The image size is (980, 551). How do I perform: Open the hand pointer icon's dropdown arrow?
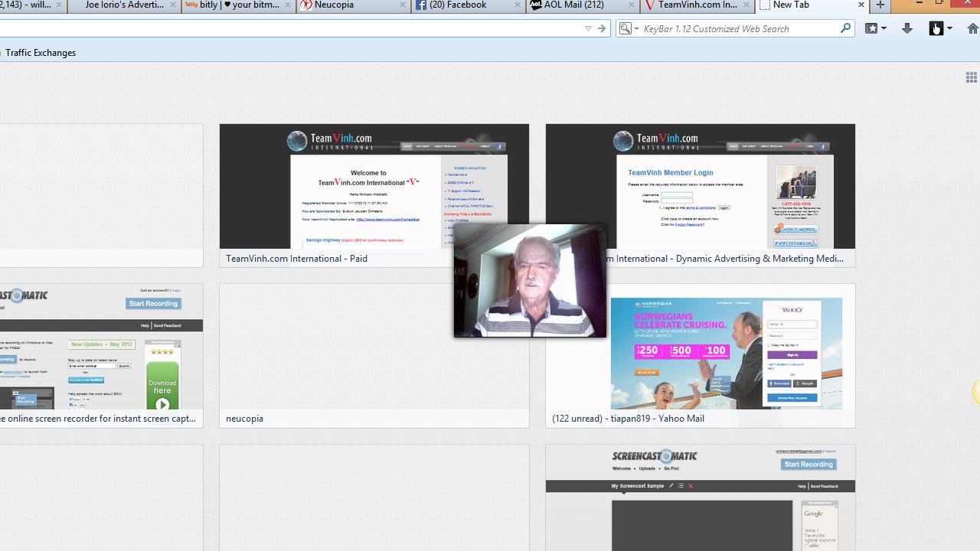[x=949, y=28]
